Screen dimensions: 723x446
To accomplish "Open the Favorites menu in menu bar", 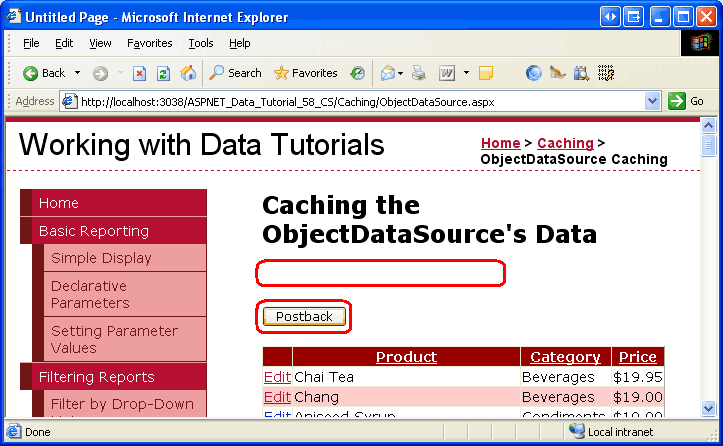I will click(149, 43).
